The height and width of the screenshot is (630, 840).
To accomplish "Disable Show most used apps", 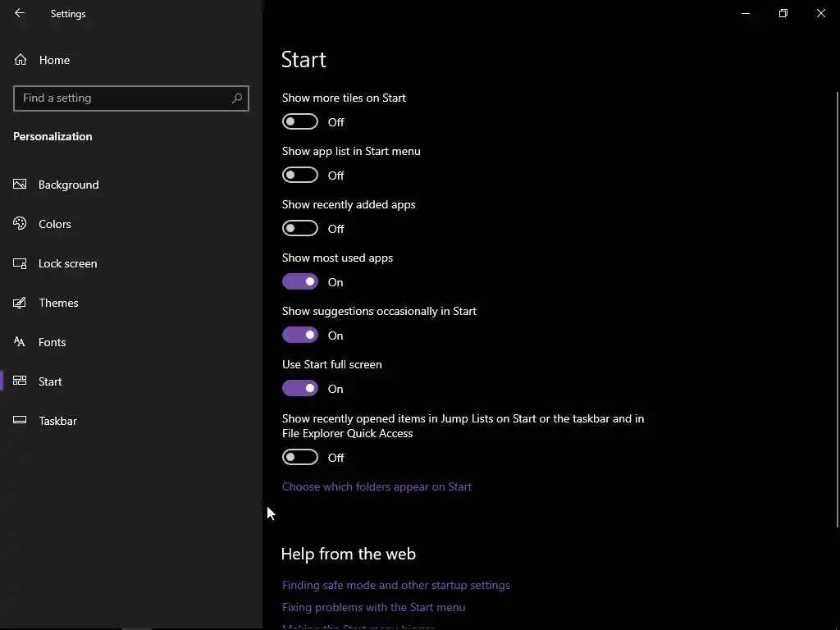I will (300, 282).
